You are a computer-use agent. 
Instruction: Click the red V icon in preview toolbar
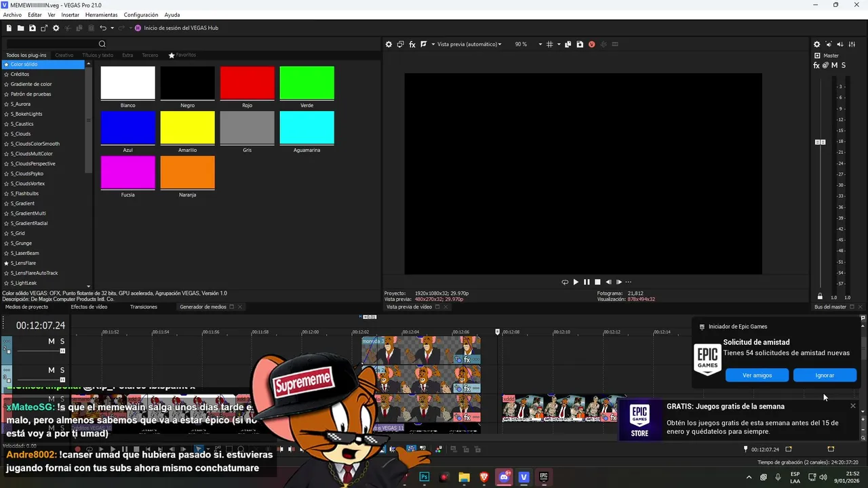(591, 44)
